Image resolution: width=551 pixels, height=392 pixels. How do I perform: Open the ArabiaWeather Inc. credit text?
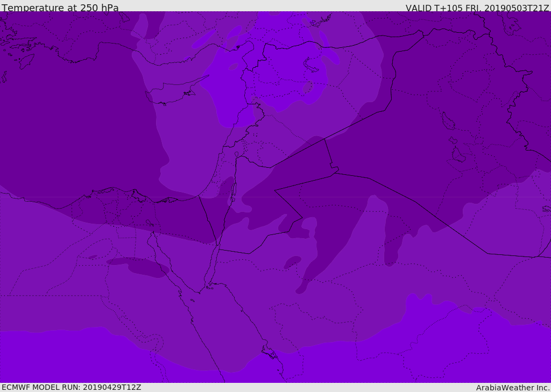pyautogui.click(x=513, y=388)
